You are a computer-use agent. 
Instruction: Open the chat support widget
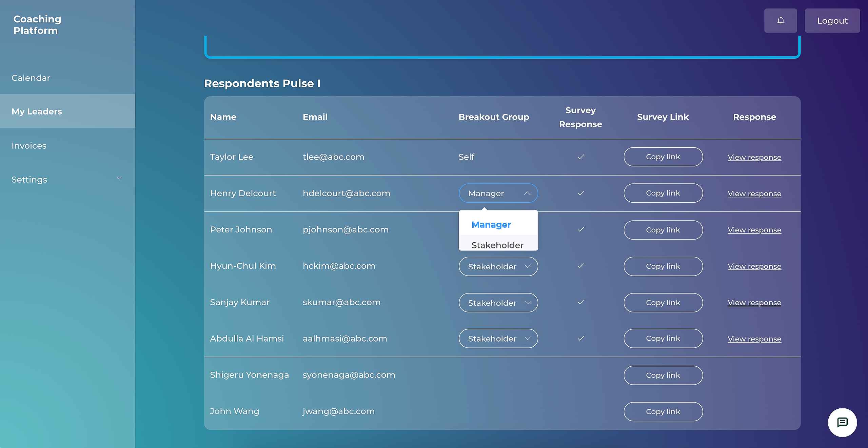[x=842, y=422]
